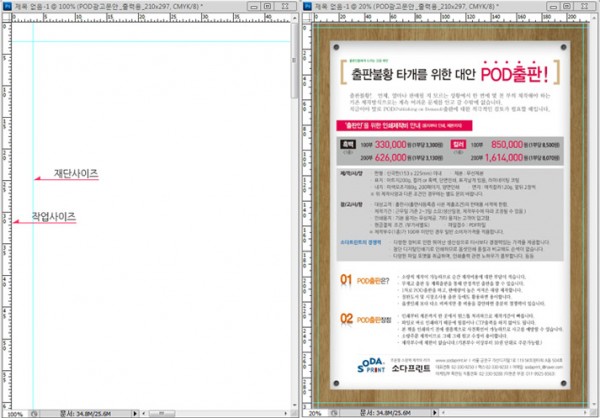Click the ruler origin corner of the right document
Image resolution: width=600 pixels, height=418 pixels.
pyautogui.click(x=306, y=18)
